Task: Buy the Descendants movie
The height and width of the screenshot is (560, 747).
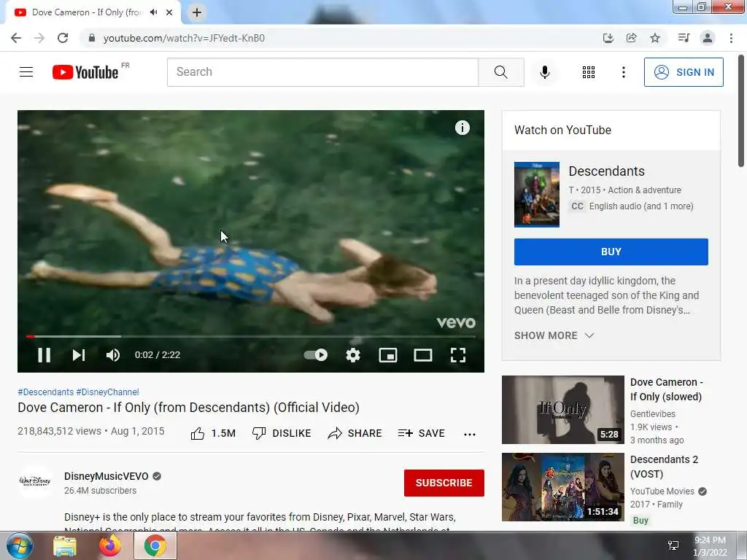Action: click(611, 252)
